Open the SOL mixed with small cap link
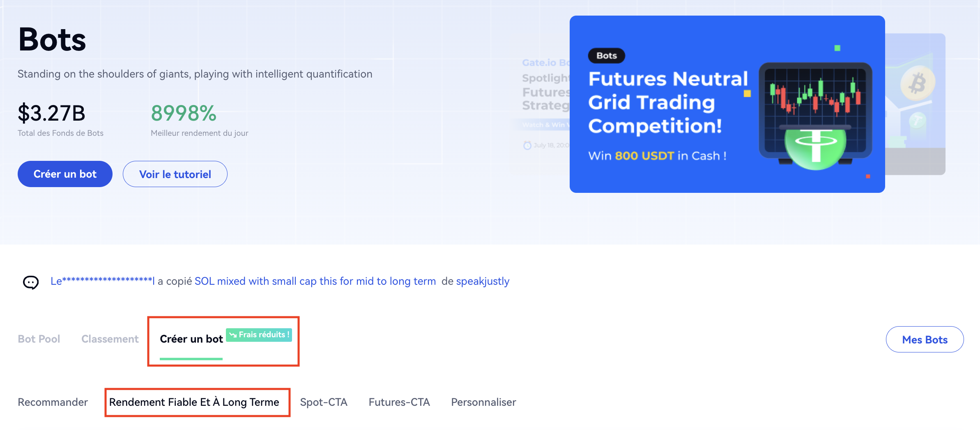The width and height of the screenshot is (980, 430). [x=315, y=281]
